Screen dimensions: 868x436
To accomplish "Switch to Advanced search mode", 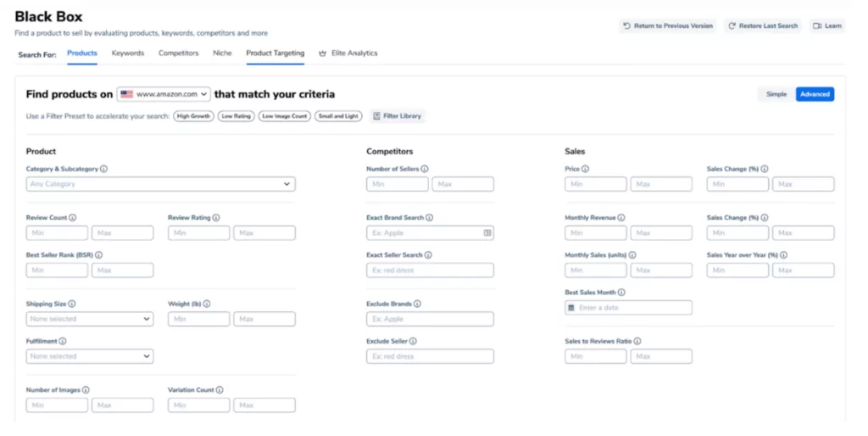I will tap(815, 94).
